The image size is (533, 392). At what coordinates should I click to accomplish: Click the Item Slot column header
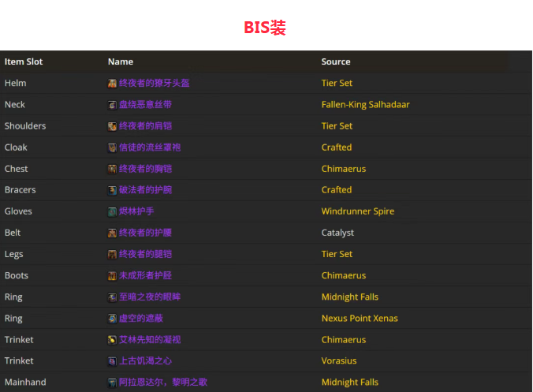24,62
